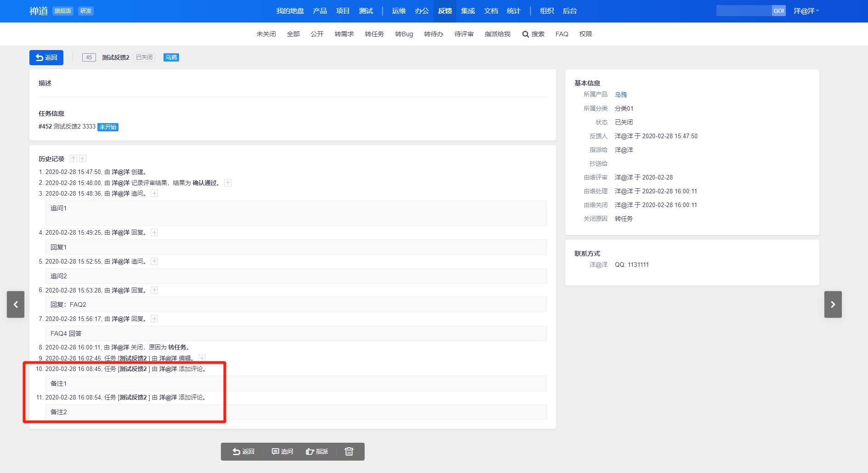Go to the previous feedback with left arrow
868x473 pixels.
point(16,304)
